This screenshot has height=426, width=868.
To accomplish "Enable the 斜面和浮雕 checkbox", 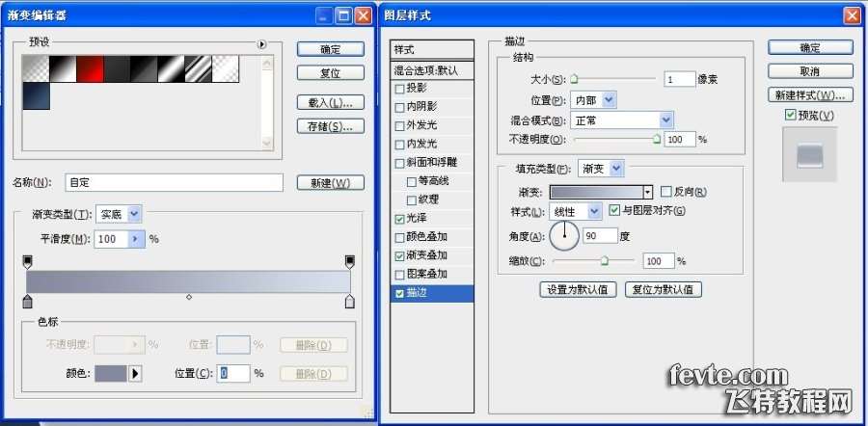I will (x=399, y=164).
